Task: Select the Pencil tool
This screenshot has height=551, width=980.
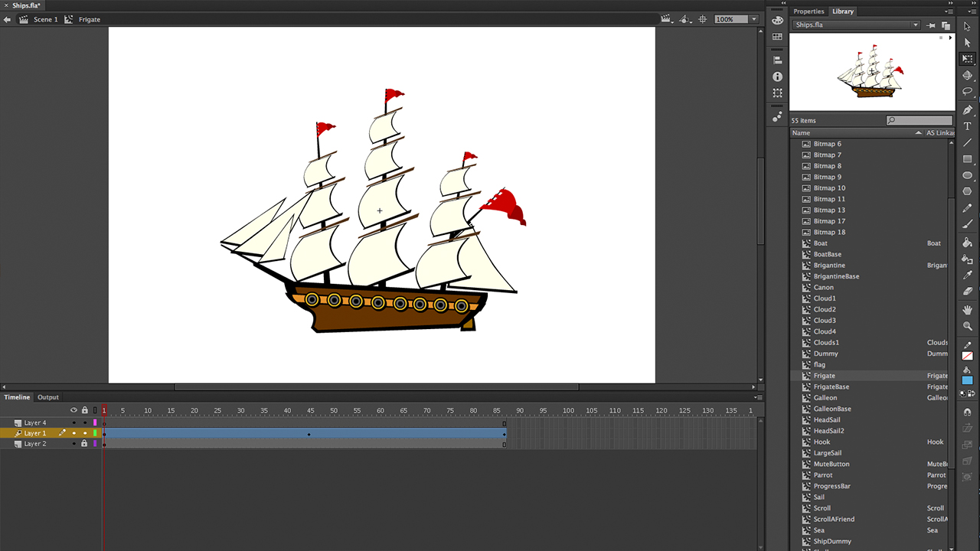Action: click(968, 208)
